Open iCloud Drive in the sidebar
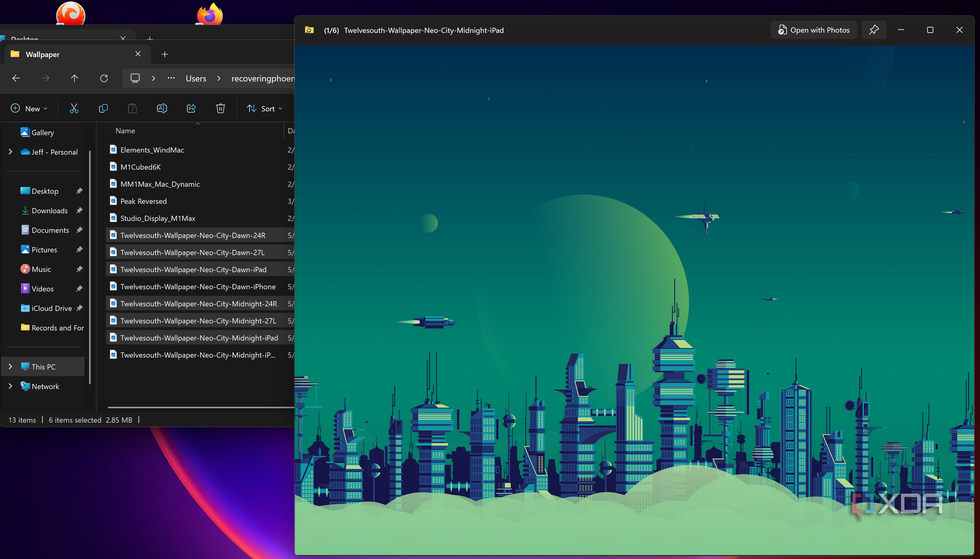 pos(51,308)
